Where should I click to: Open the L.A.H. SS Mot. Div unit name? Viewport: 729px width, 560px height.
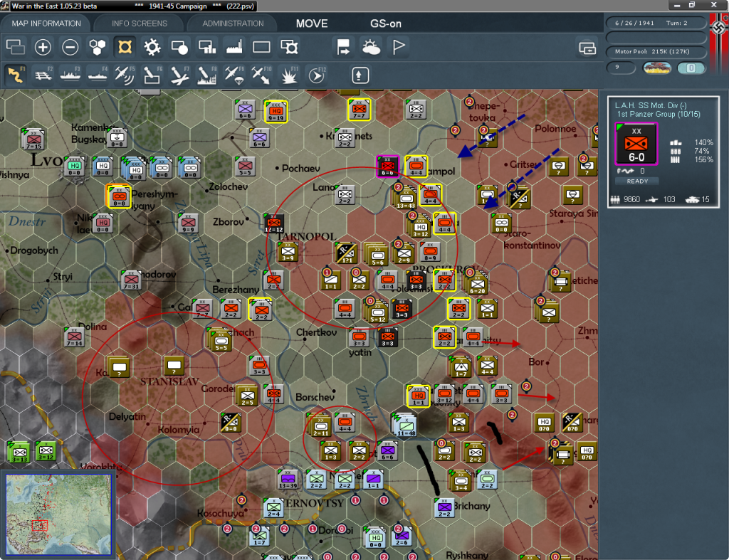coord(651,105)
